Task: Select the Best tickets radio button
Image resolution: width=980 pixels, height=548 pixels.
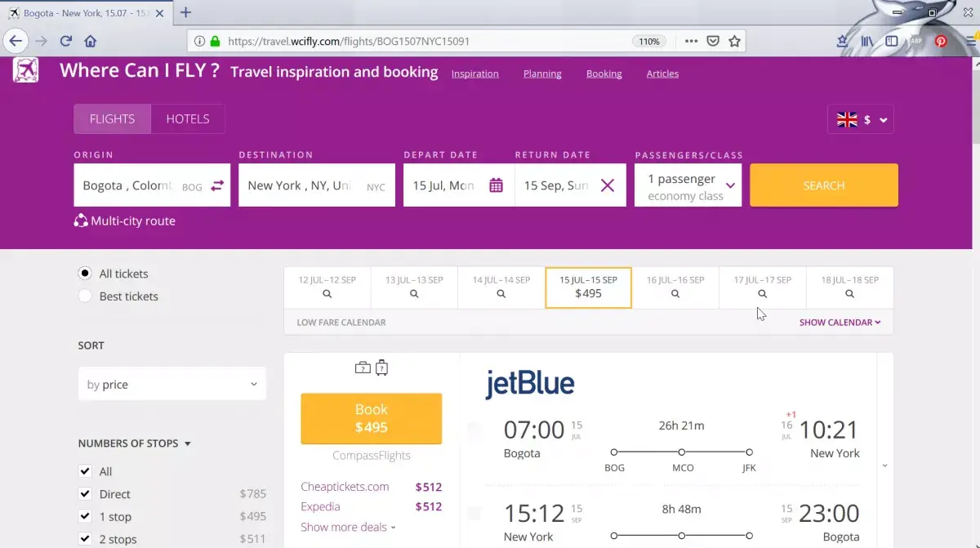Action: (x=85, y=296)
